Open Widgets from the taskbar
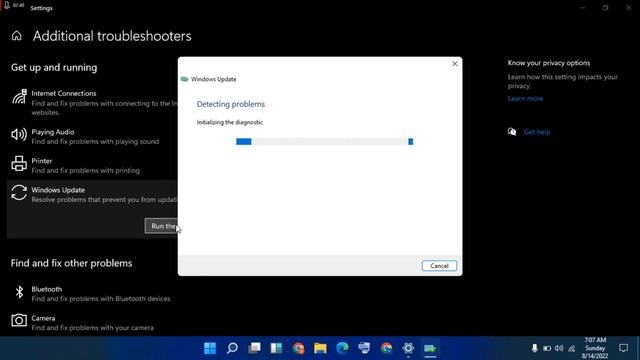This screenshot has height=360, width=640. [x=276, y=348]
